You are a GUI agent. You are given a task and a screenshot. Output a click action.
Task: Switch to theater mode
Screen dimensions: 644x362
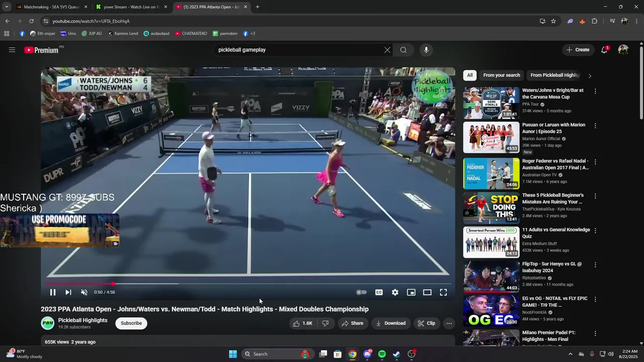[x=427, y=292]
